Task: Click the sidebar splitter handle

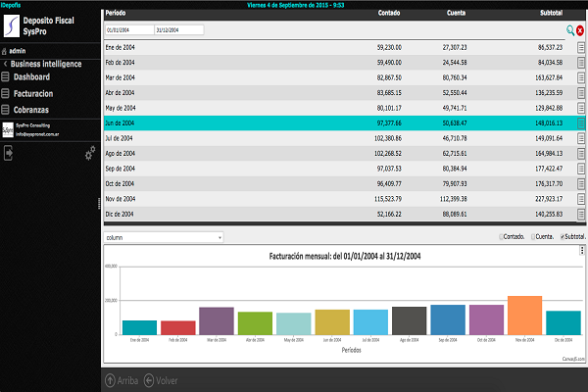Action: (99, 203)
